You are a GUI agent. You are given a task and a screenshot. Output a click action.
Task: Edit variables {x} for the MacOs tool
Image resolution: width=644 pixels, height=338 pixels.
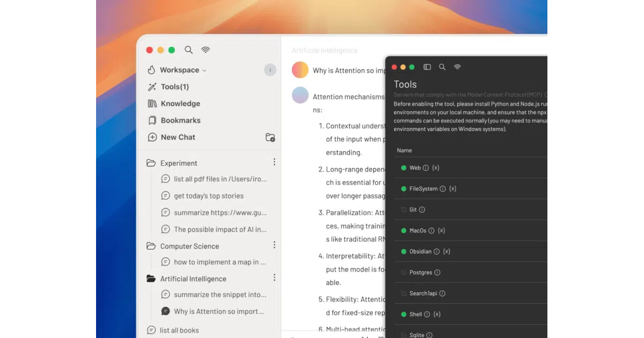click(441, 231)
